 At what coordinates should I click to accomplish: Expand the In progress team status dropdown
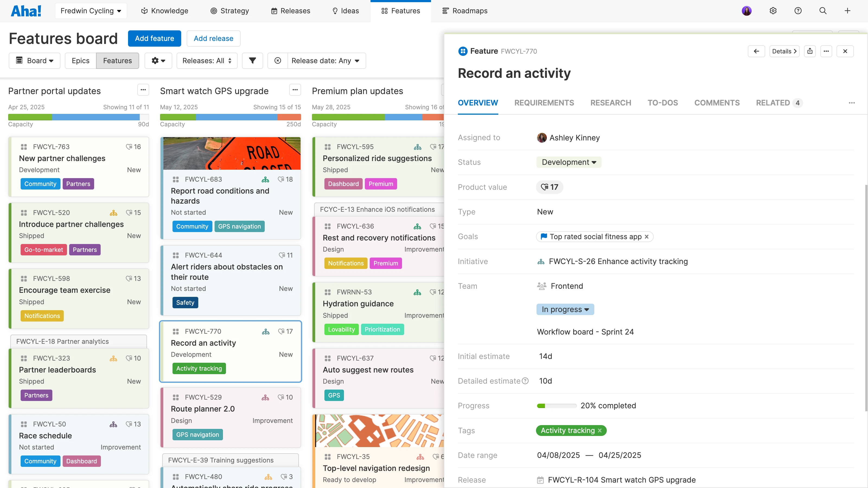click(565, 310)
